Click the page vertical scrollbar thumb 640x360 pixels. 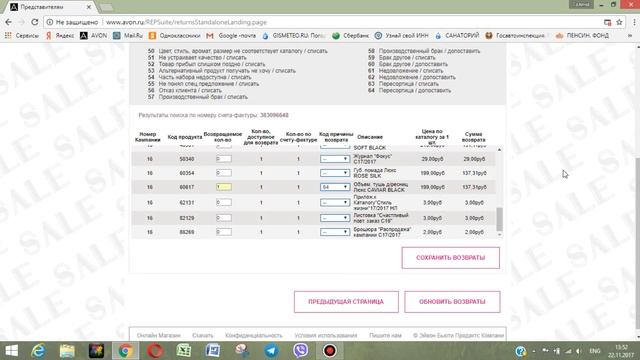click(637, 243)
